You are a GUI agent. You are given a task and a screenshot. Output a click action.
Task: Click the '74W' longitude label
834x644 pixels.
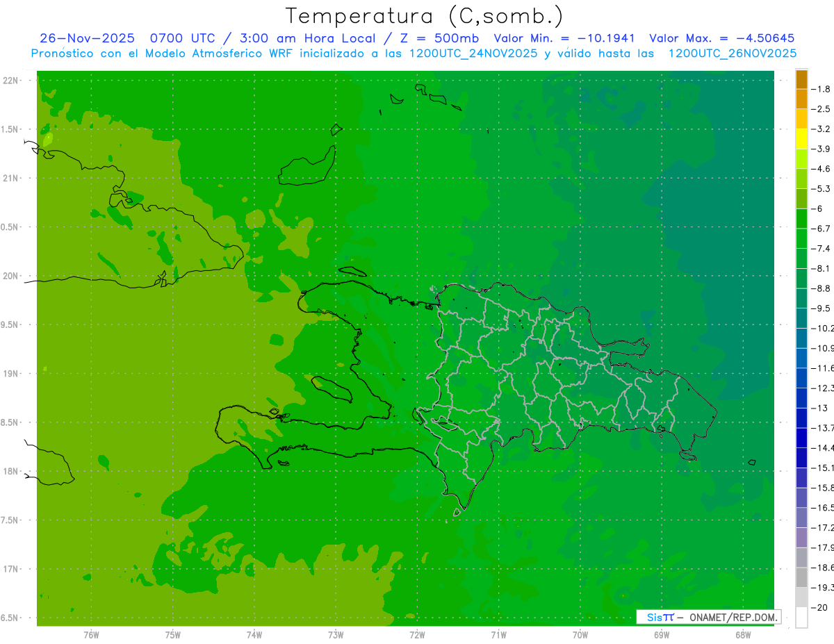click(254, 634)
